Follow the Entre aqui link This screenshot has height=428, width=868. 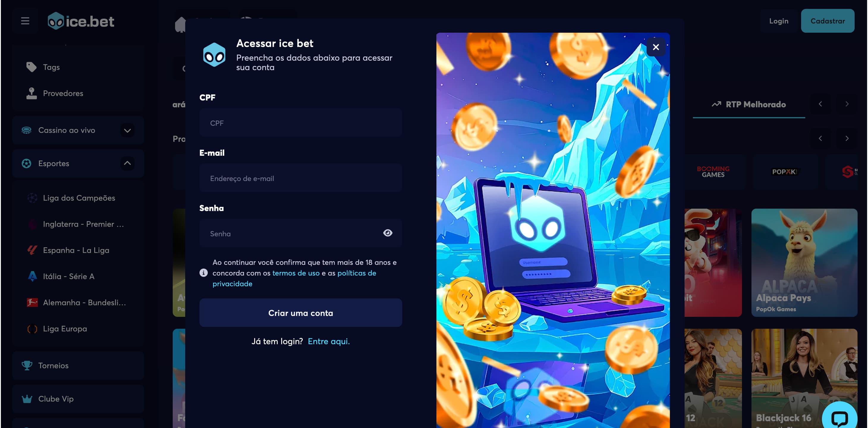pyautogui.click(x=328, y=342)
